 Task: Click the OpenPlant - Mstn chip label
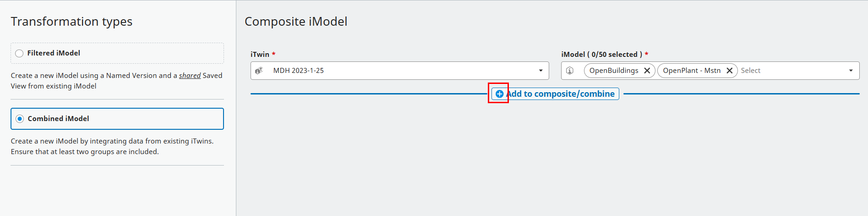tap(691, 71)
